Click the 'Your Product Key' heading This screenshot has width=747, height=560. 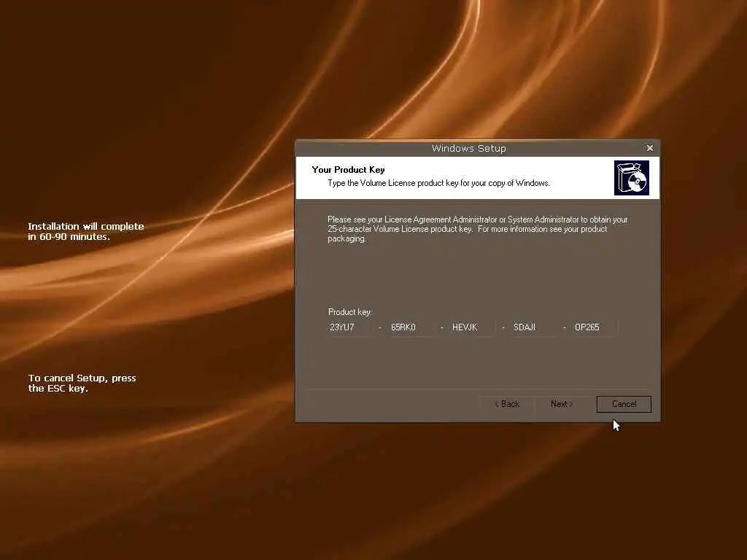point(348,169)
